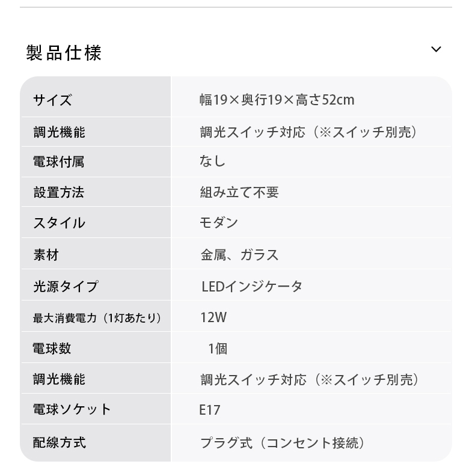The width and height of the screenshot is (475, 476).
Task: Select the スタイル label cell
Action: [x=59, y=223]
